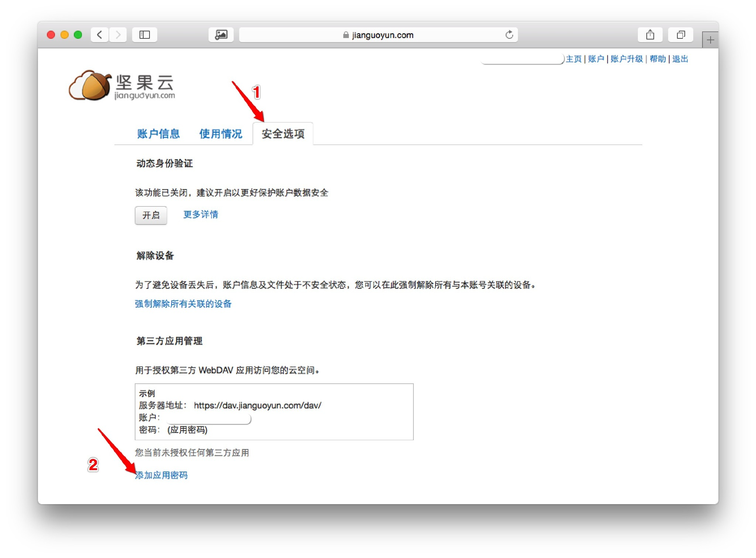This screenshot has height=558, width=756.
Task: Open the Share menu icon
Action: click(x=650, y=35)
